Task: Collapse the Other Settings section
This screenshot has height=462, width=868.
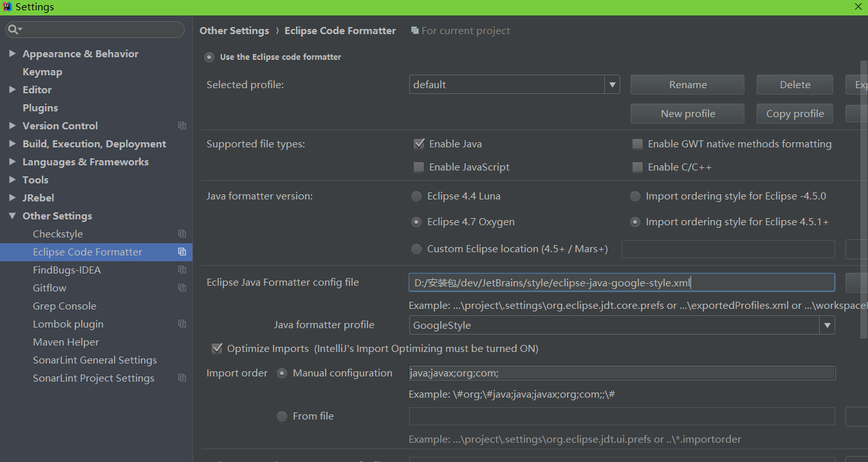Action: click(x=12, y=216)
